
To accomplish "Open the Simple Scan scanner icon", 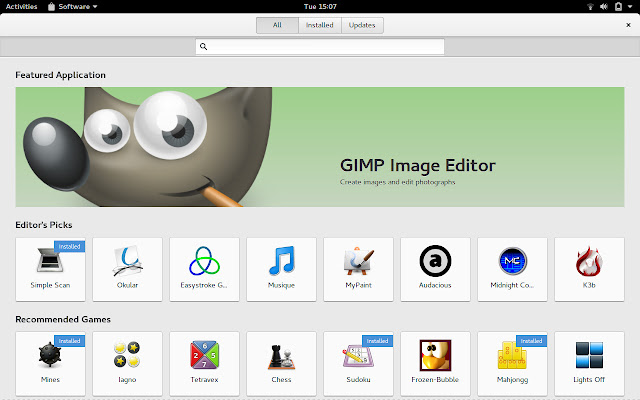I will click(x=50, y=260).
